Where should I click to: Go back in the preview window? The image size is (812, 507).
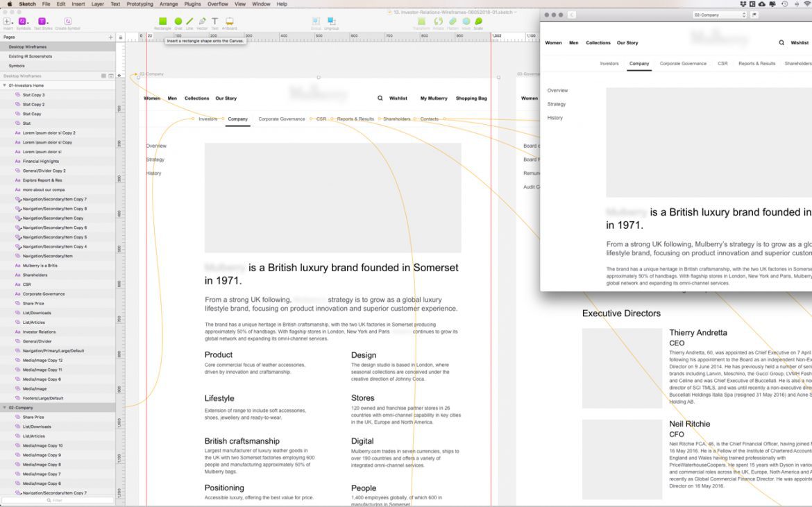tap(572, 15)
